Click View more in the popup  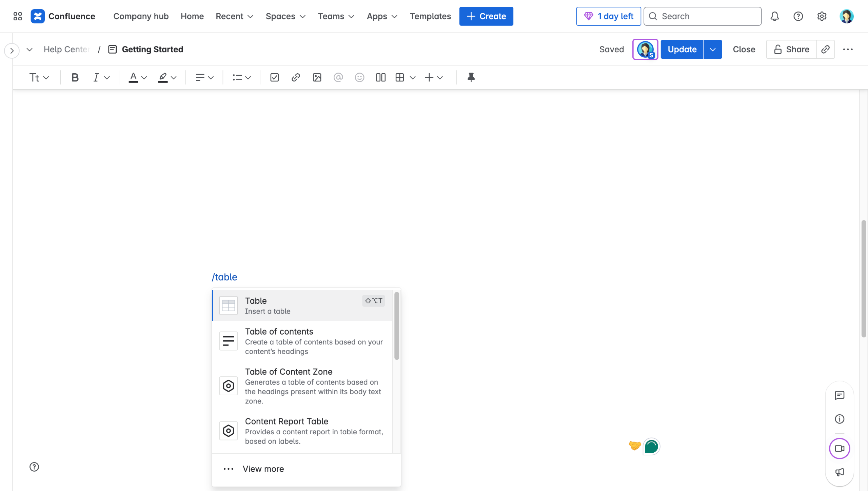(x=263, y=469)
